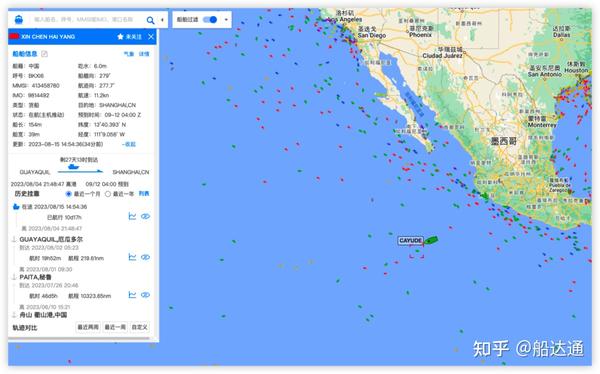
Task: Click the magnifier search icon
Action: [150, 20]
